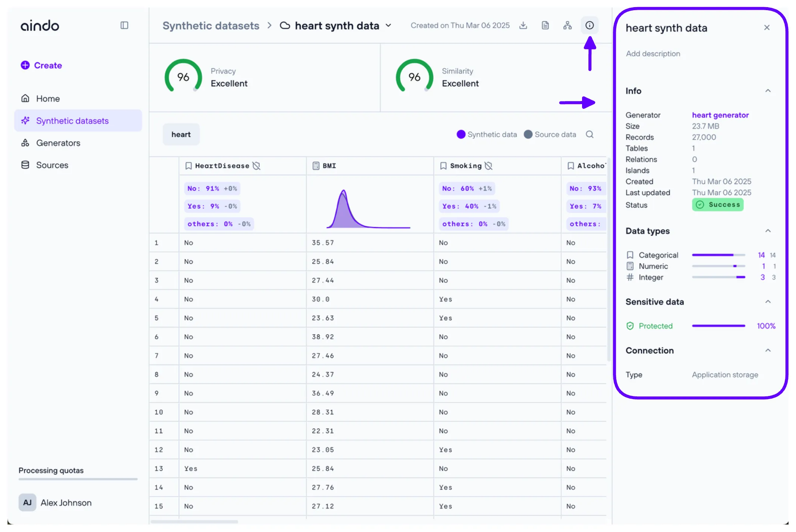Click the download dataset icon

click(x=523, y=26)
